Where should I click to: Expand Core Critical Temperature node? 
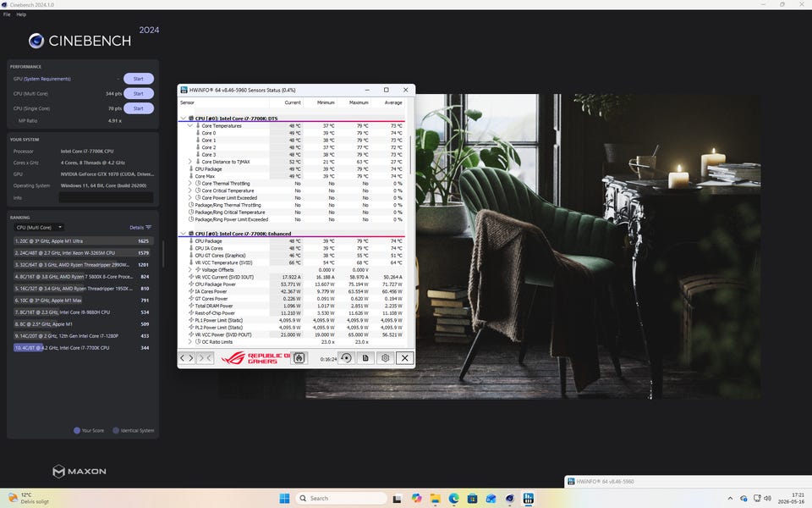pos(190,190)
